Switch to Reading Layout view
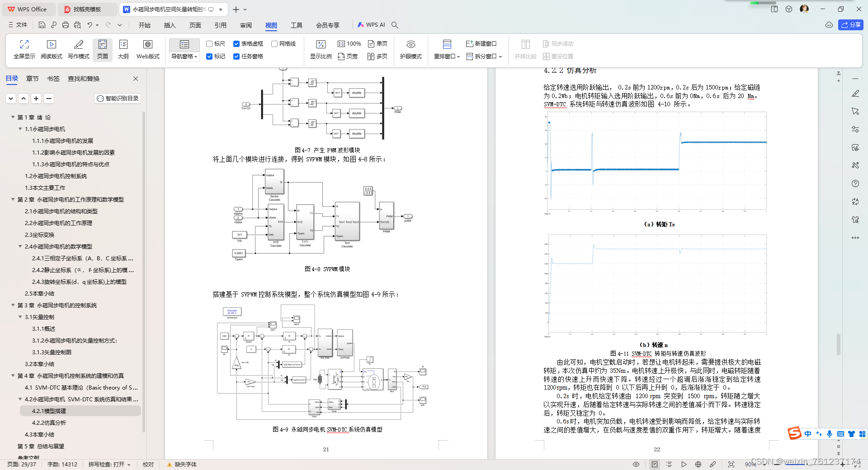Screen dimensions: 868x470 tap(52, 49)
